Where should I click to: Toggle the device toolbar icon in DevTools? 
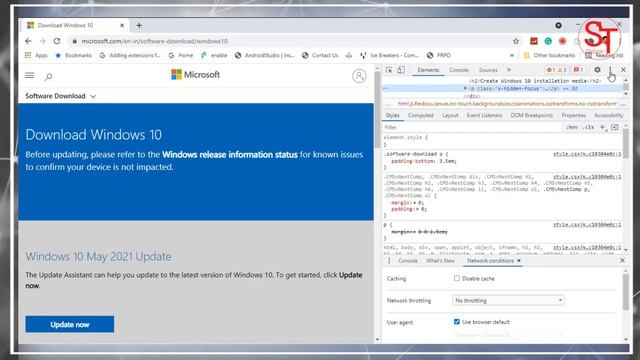click(401, 70)
